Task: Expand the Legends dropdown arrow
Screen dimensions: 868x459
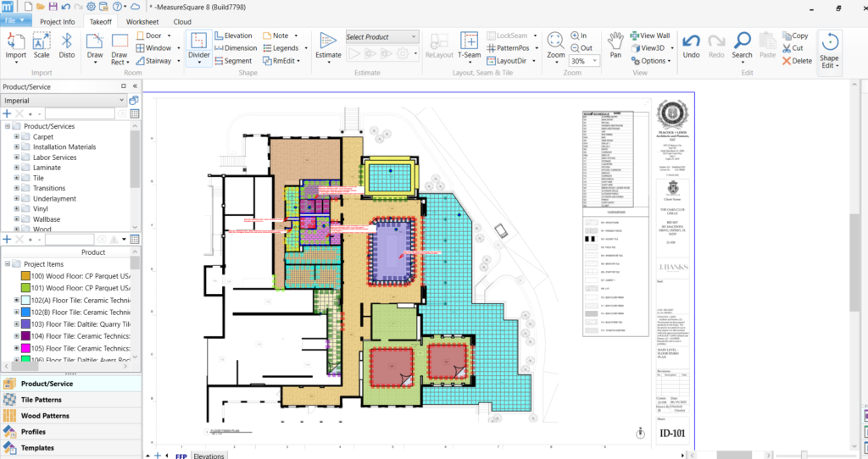Action: (x=305, y=48)
